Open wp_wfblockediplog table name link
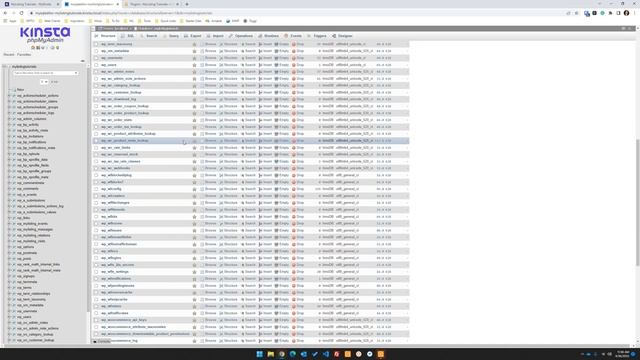 tap(116, 175)
